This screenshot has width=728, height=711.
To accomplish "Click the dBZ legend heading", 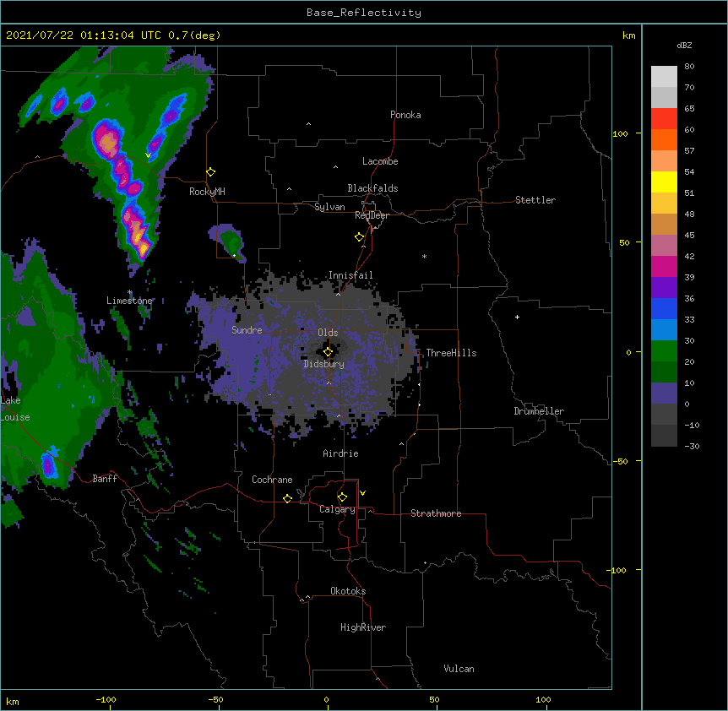I will [x=684, y=46].
